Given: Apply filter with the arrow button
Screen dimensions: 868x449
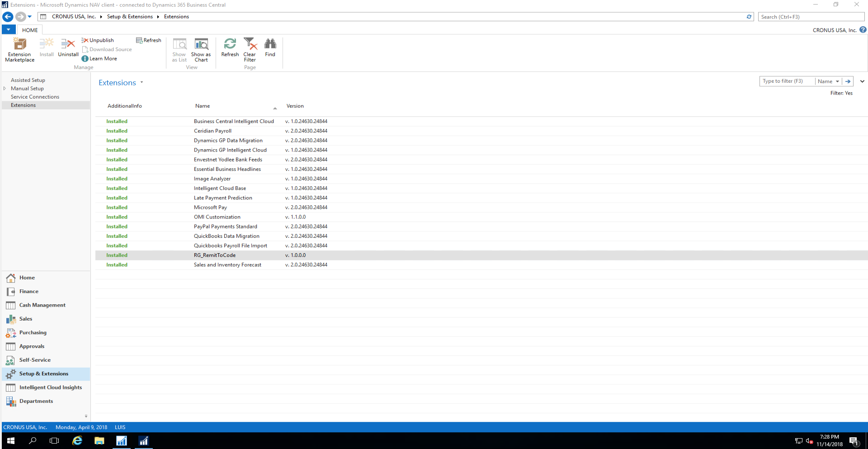Looking at the screenshot, I should tap(848, 81).
